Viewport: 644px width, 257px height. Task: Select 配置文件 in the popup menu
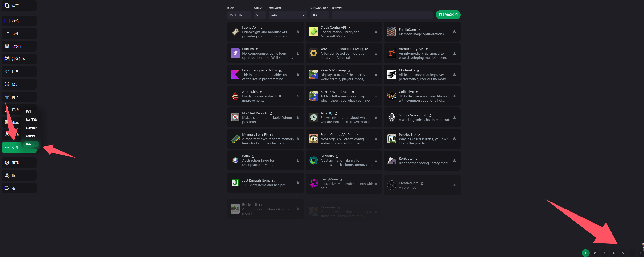[x=31, y=136]
